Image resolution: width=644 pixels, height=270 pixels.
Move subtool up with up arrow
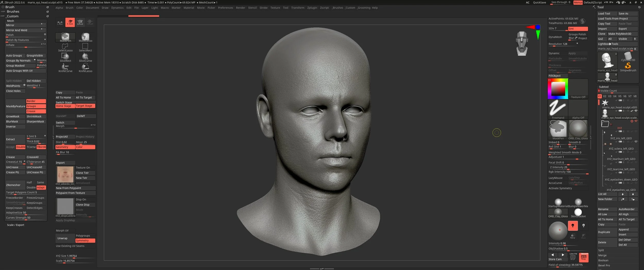(623, 194)
